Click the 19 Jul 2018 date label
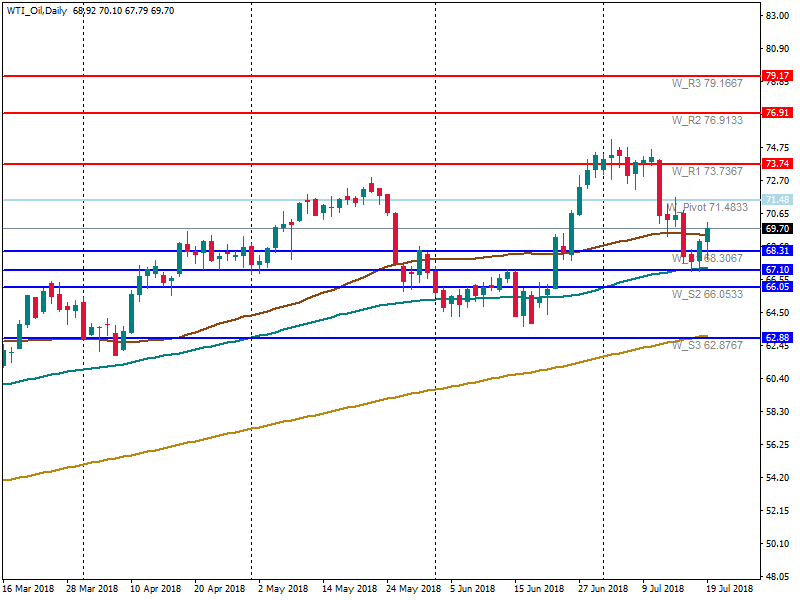Screen dimensions: 800x600 729,589
